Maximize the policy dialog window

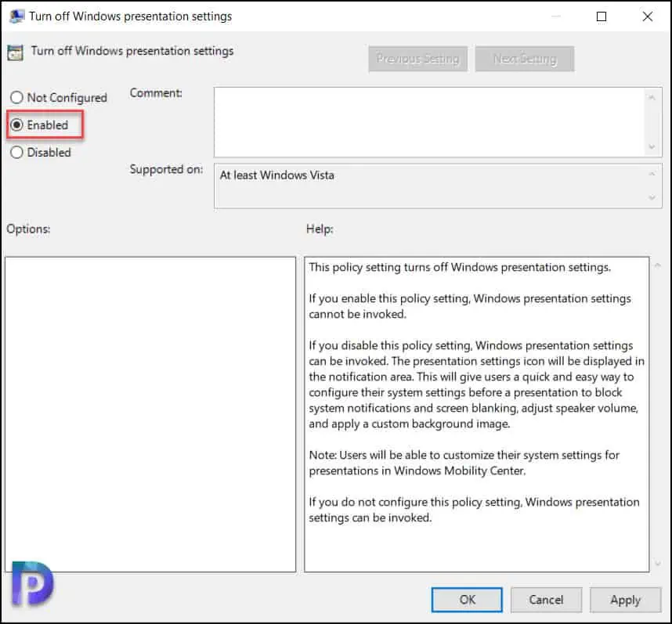click(x=602, y=16)
